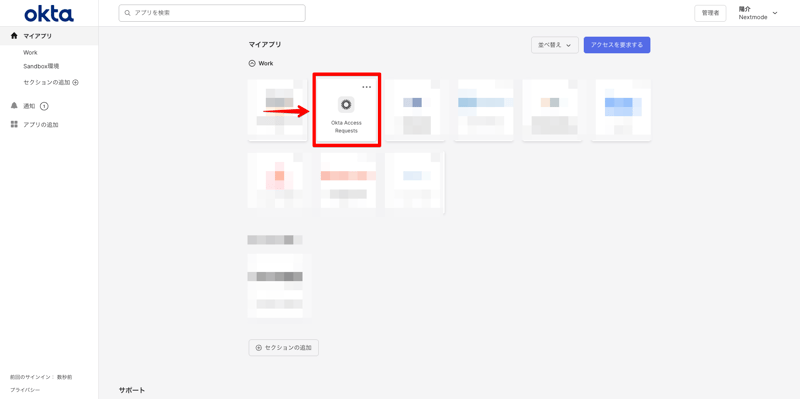Click the 前回のサインイン status text
800x399 pixels.
coord(41,377)
